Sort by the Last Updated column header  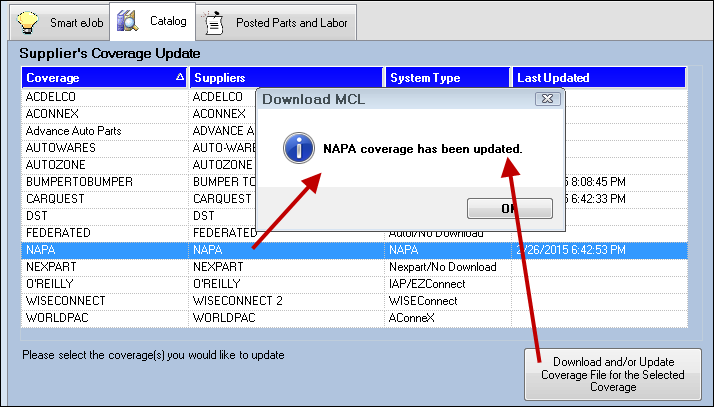[x=599, y=78]
